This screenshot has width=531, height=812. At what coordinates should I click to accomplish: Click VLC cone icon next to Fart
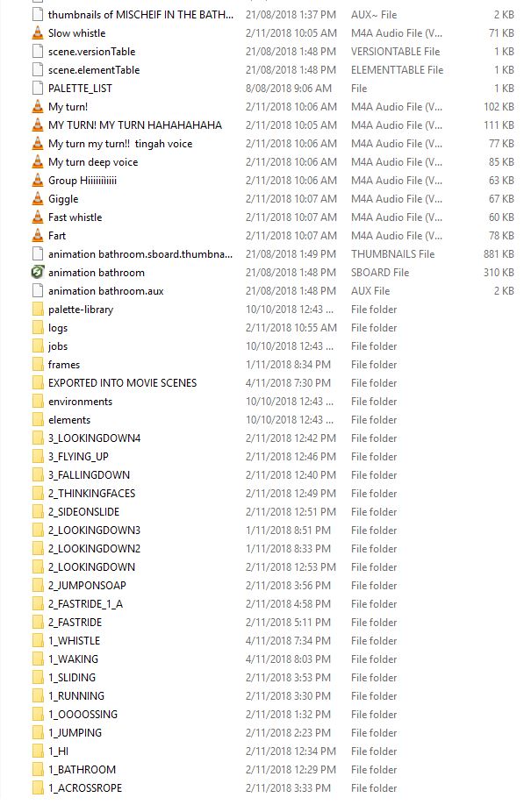[x=38, y=236]
